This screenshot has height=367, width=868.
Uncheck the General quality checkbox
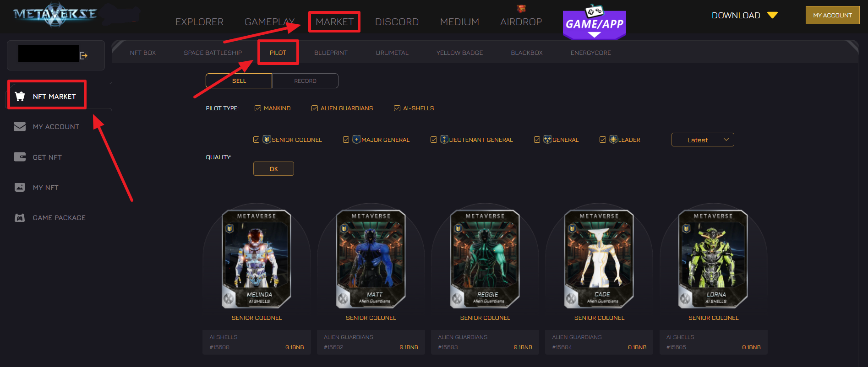537,140
